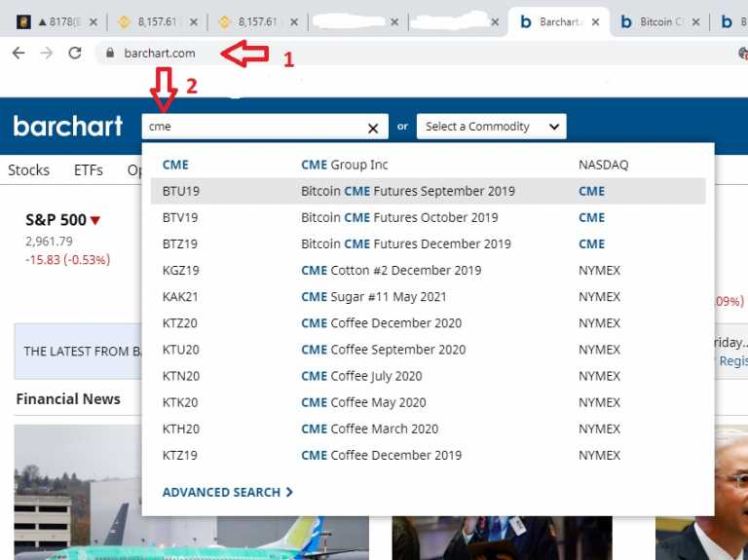
Task: Click THE LATEST FROM banner
Action: click(78, 351)
